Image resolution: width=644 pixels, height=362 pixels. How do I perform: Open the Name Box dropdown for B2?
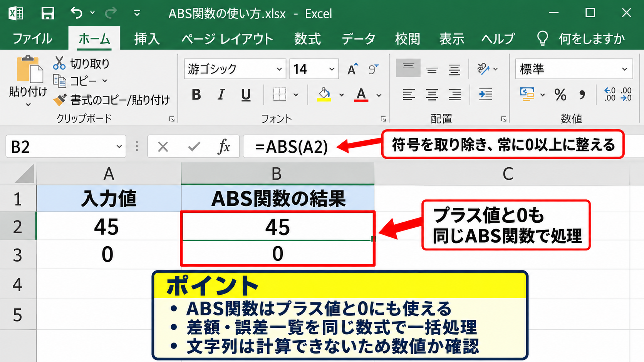[119, 147]
